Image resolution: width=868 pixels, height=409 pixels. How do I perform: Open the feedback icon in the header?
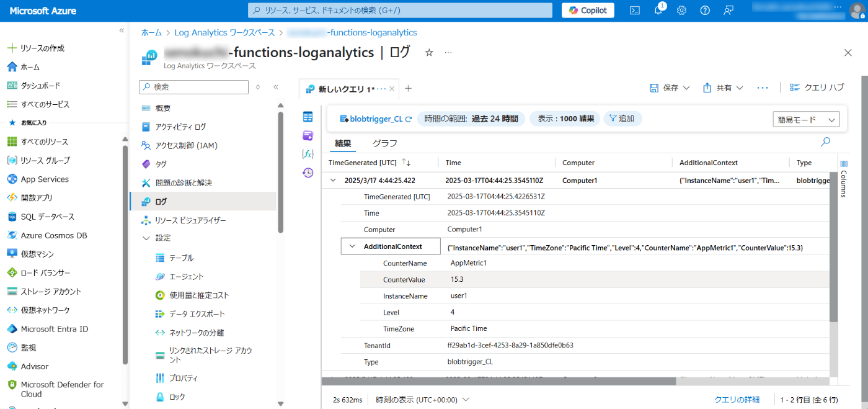coord(728,10)
